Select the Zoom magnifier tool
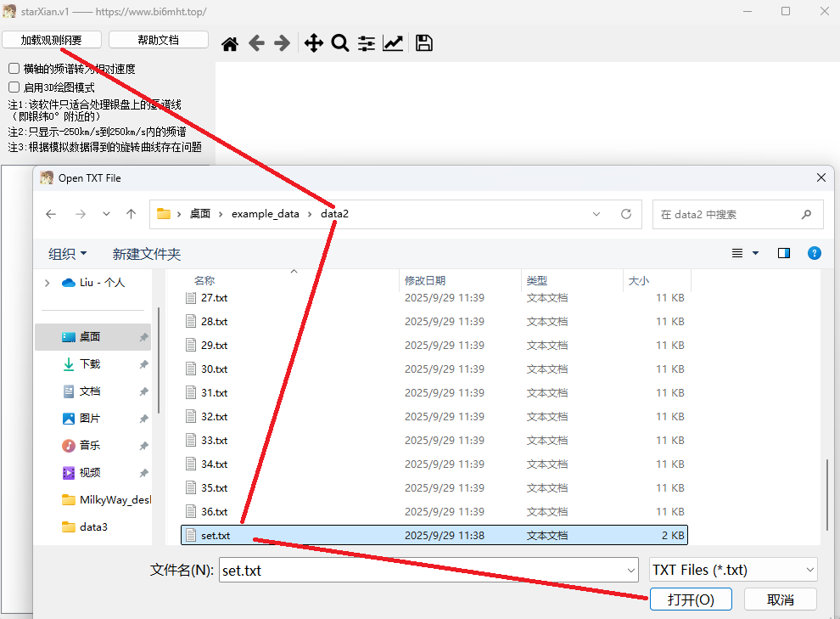 point(340,44)
